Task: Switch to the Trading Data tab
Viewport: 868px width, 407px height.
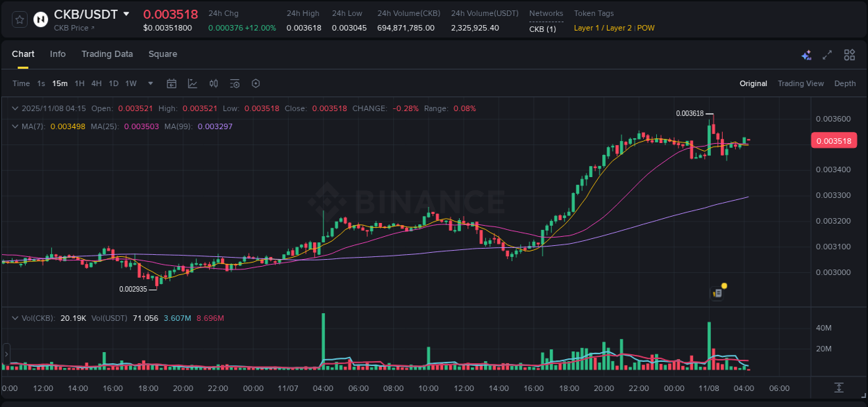Action: click(x=107, y=53)
